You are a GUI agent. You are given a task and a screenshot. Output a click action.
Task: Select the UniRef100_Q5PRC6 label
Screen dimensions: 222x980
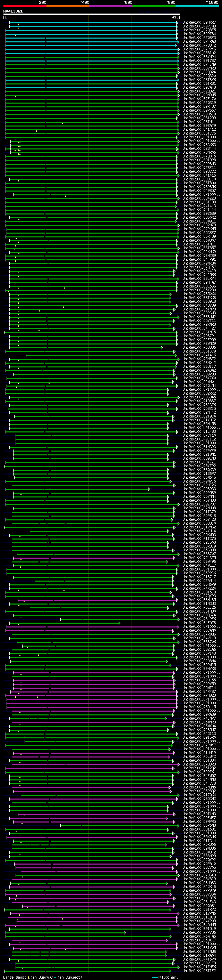click(x=199, y=573)
